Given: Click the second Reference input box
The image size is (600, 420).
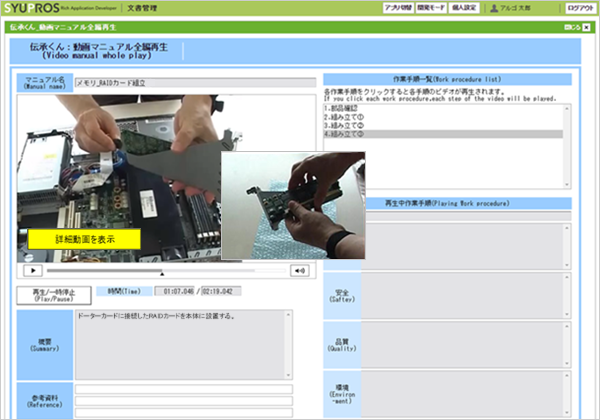Looking at the screenshot, I should pos(184,401).
